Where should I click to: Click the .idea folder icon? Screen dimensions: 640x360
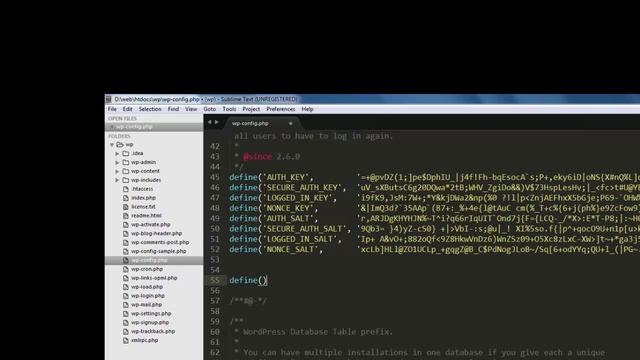[x=126, y=153]
